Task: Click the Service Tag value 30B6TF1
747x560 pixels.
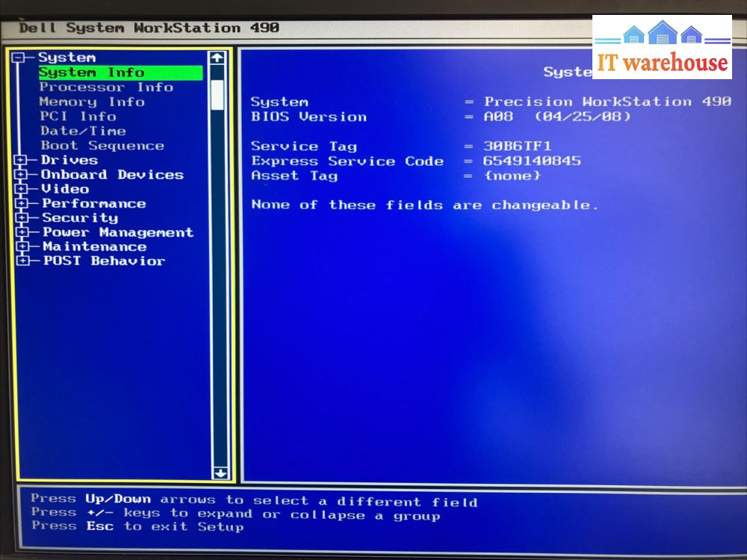Action: [517, 146]
